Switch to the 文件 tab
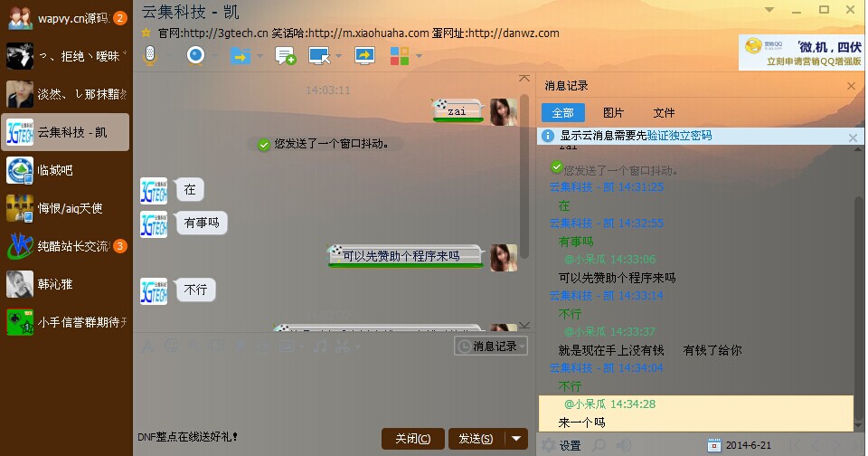The height and width of the screenshot is (456, 868). [x=664, y=113]
